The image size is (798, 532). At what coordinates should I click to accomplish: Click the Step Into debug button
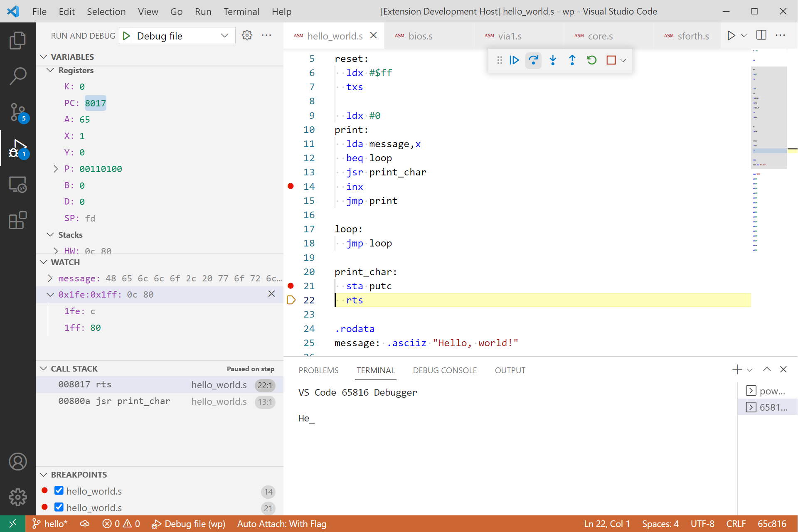[553, 60]
